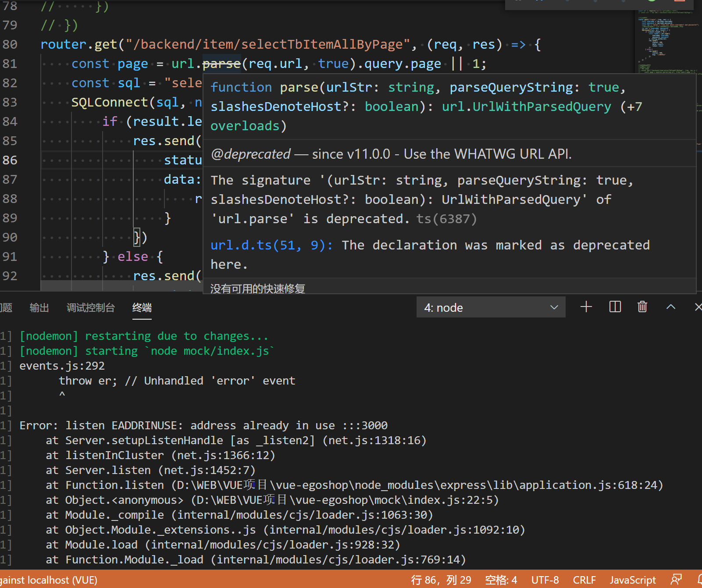Maximize panel with up chevron
The height and width of the screenshot is (588, 702).
671,307
